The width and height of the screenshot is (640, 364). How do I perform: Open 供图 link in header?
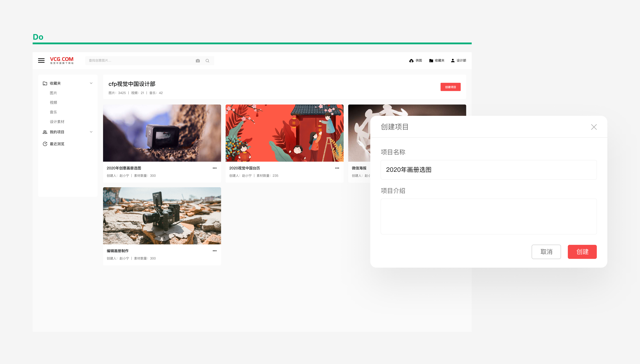click(419, 60)
